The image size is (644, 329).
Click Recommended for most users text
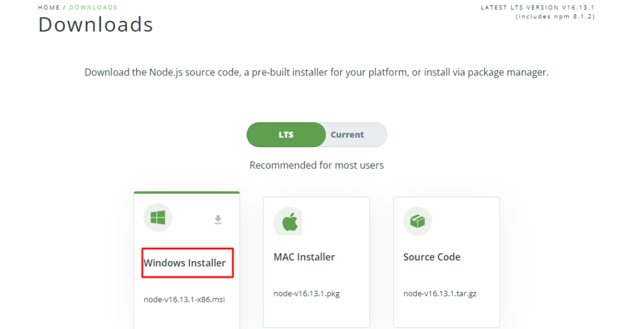317,165
